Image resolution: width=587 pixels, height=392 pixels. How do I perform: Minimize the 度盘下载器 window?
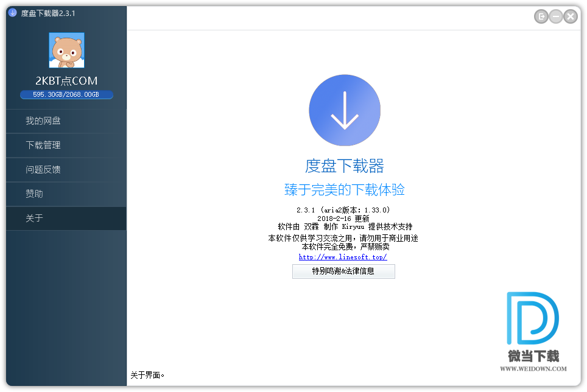(x=555, y=16)
